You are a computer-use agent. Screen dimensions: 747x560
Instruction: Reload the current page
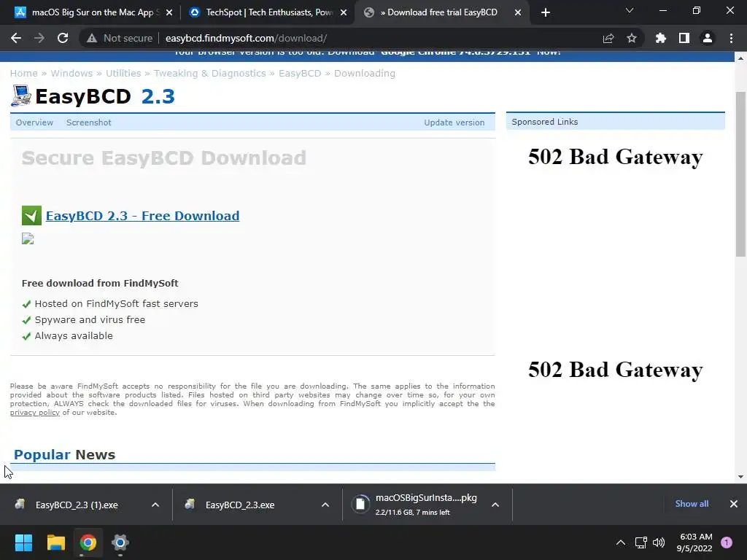click(x=63, y=38)
